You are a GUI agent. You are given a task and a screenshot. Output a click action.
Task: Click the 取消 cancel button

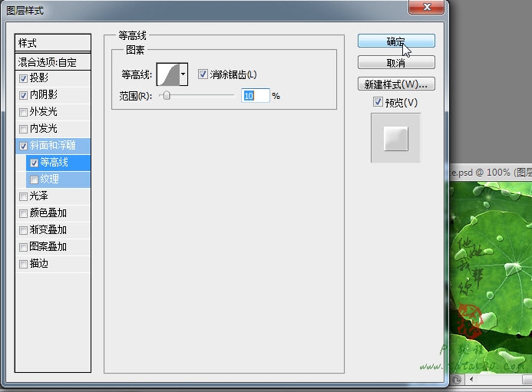pyautogui.click(x=396, y=63)
